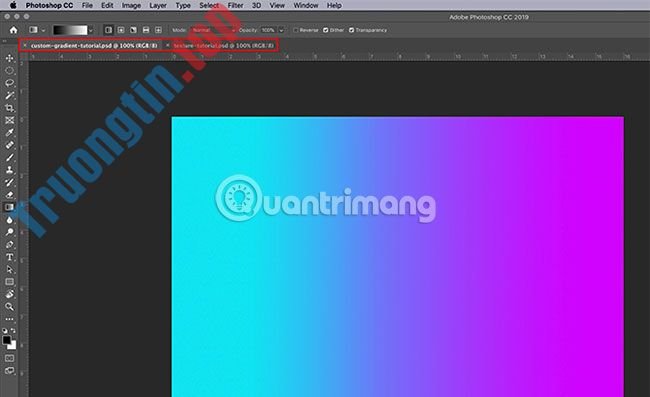Image resolution: width=650 pixels, height=397 pixels.
Task: Switch to custom-gradient-tutorial.psd tab
Action: tap(94, 45)
